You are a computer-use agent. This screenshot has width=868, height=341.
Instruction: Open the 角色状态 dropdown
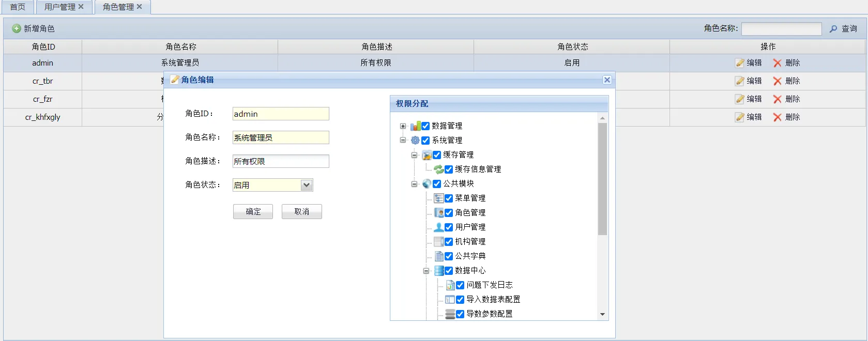tap(307, 185)
